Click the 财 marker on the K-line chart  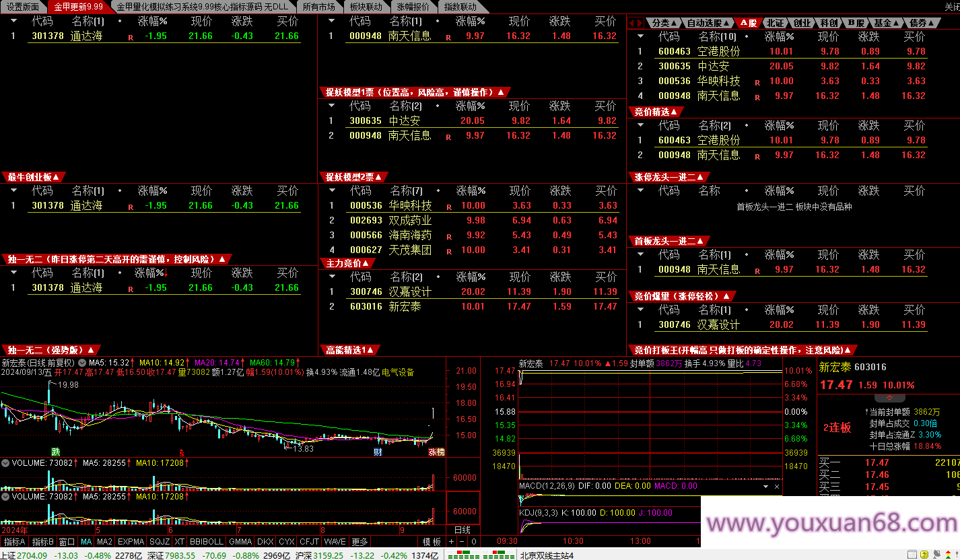pos(378,452)
